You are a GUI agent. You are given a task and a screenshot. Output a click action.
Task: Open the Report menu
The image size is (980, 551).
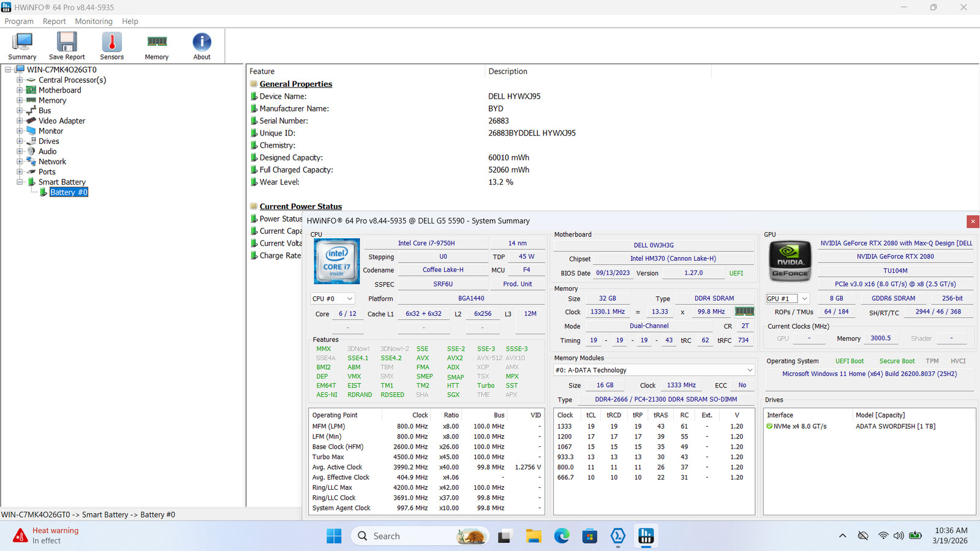click(x=54, y=21)
